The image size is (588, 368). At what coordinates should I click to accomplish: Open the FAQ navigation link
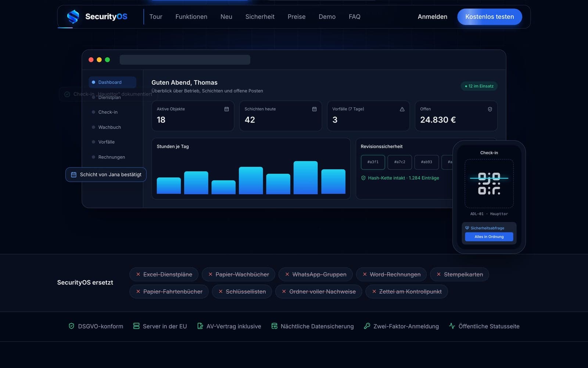[x=355, y=17]
